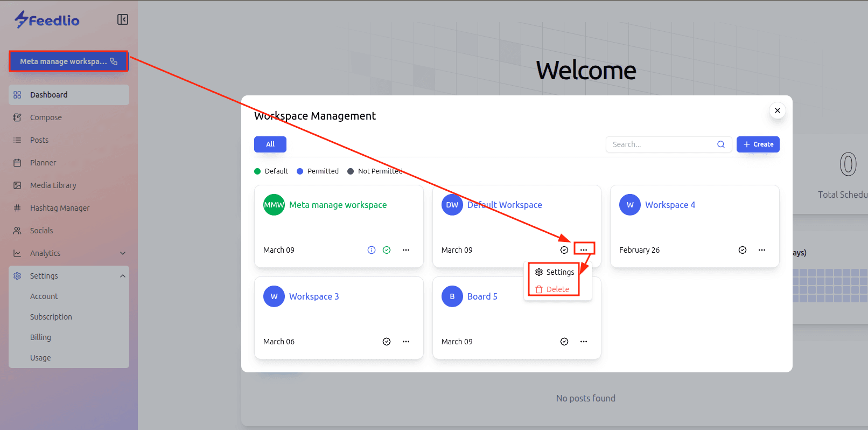Click the search magnifier icon
This screenshot has width=868, height=430.
pos(720,144)
